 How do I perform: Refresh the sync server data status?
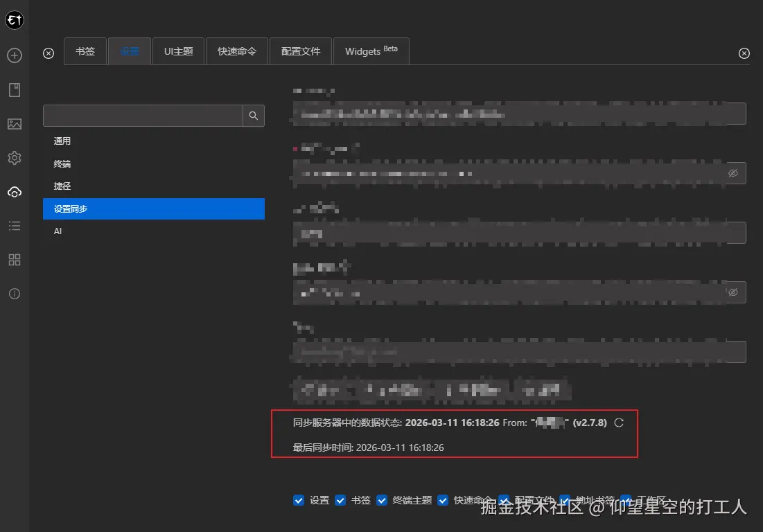(619, 423)
